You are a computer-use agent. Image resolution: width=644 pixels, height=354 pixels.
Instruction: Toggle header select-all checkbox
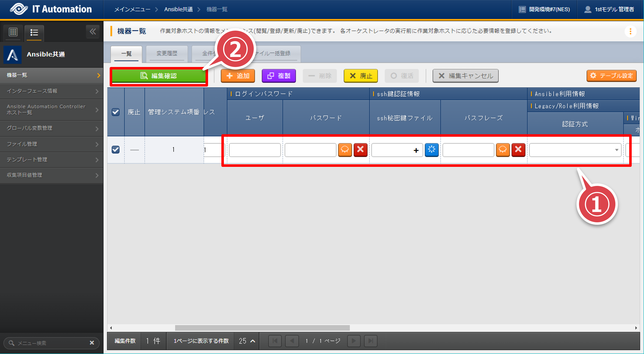[115, 112]
